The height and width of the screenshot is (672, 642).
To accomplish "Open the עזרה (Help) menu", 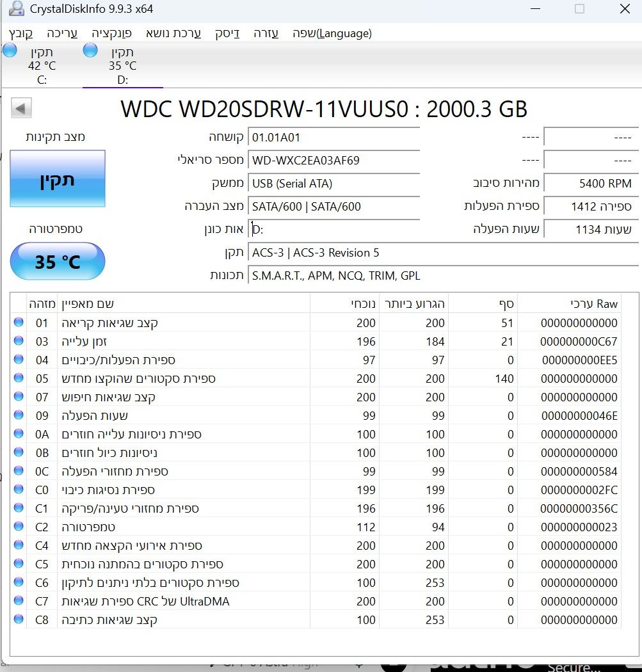I will [266, 33].
